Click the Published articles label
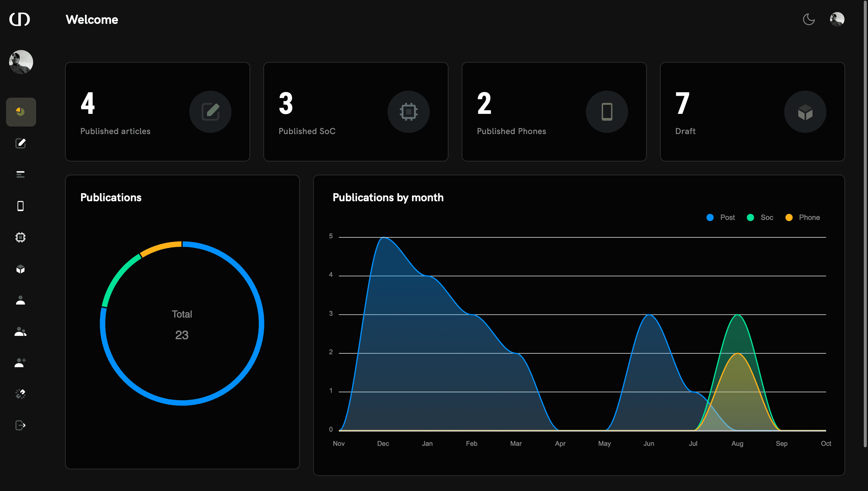 pyautogui.click(x=115, y=131)
